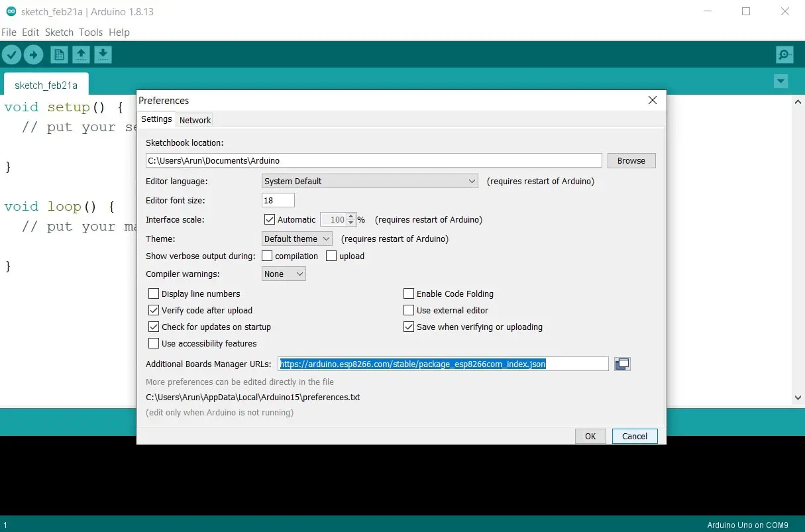Enable verbose output during upload
The height and width of the screenshot is (532, 805).
click(x=331, y=256)
